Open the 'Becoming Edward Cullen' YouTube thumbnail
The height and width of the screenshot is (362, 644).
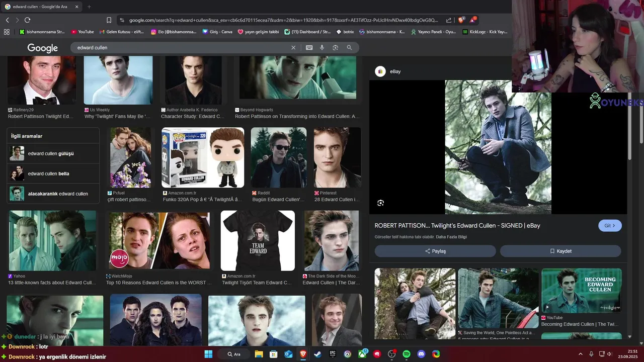click(x=581, y=290)
